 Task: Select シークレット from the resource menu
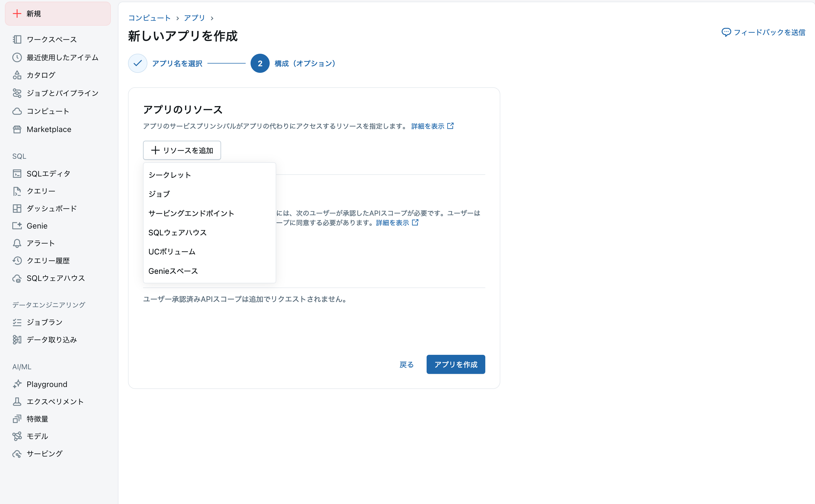[170, 174]
